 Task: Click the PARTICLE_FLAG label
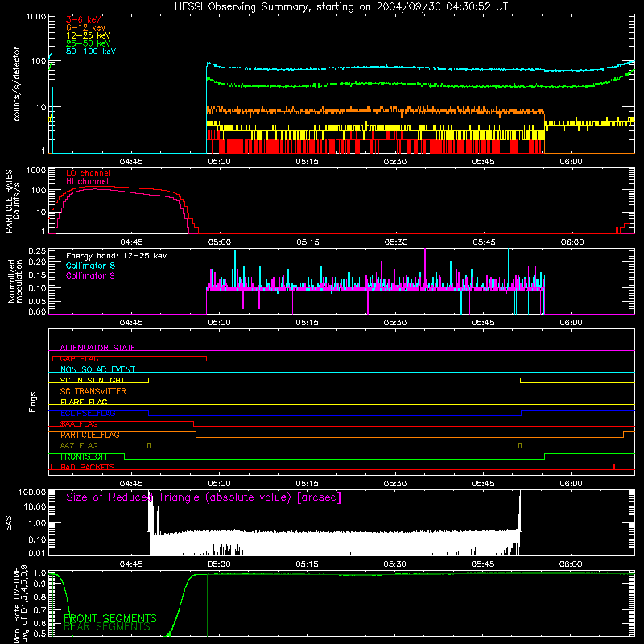tap(90, 435)
